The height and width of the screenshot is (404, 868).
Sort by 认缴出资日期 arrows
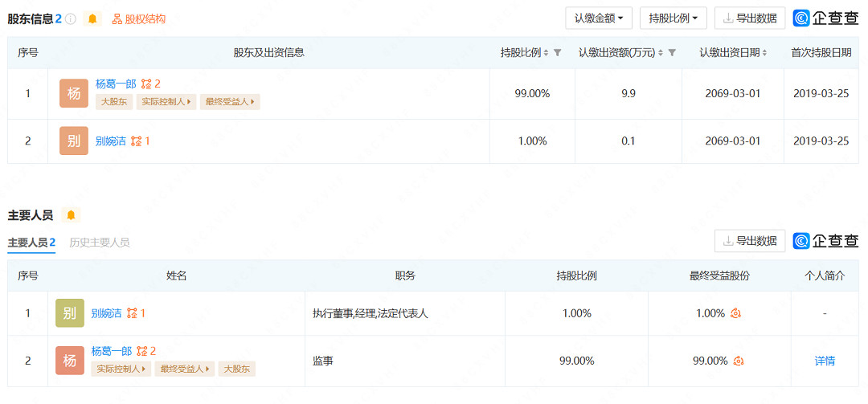[x=764, y=53]
